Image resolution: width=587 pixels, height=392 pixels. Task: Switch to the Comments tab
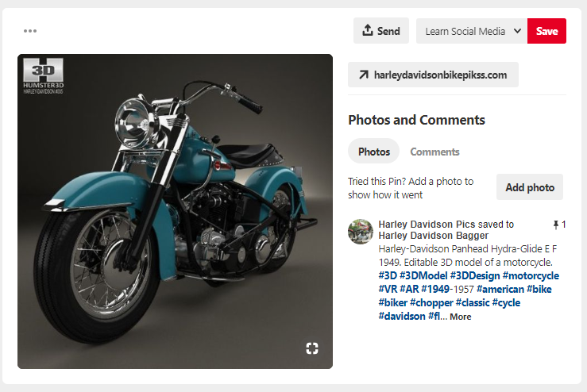tap(434, 152)
